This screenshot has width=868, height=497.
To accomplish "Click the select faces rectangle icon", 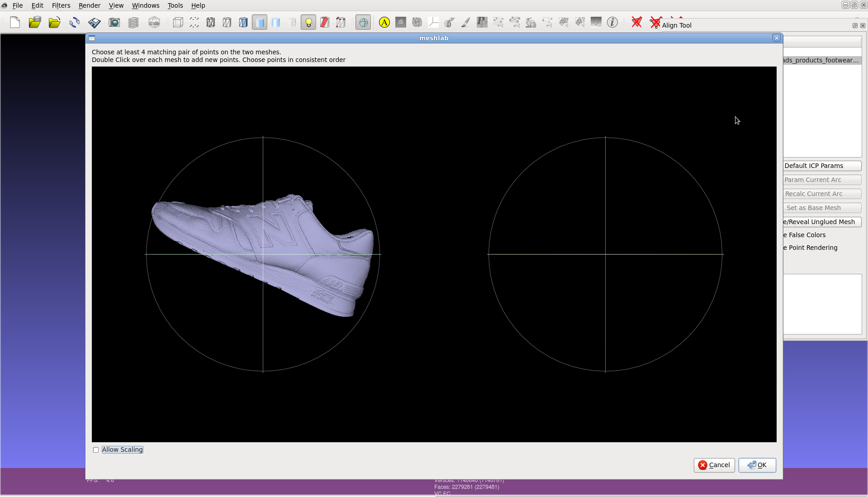I will pyautogui.click(x=564, y=22).
